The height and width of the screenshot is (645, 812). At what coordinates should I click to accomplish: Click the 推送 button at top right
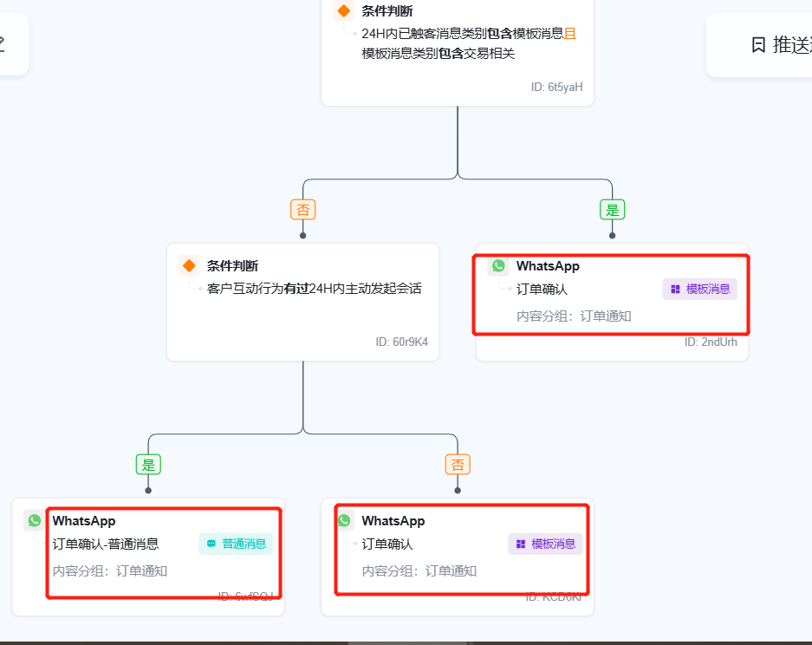pyautogui.click(x=759, y=45)
